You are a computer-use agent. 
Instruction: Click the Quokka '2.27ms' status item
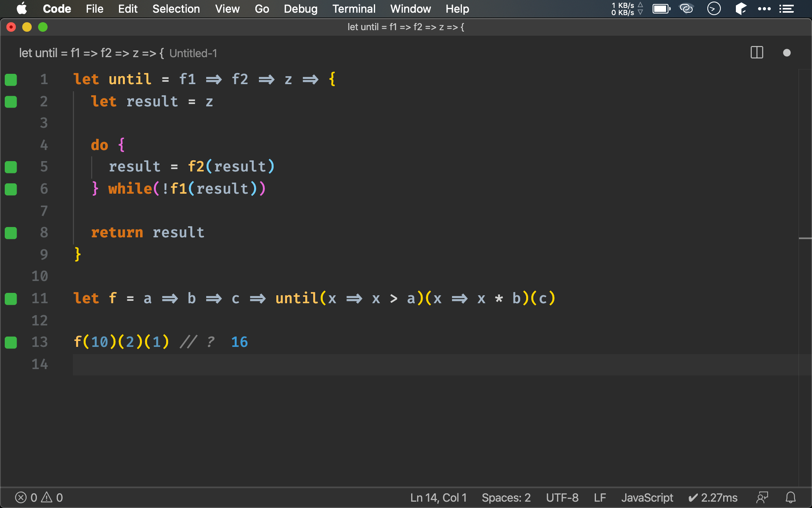[713, 497]
